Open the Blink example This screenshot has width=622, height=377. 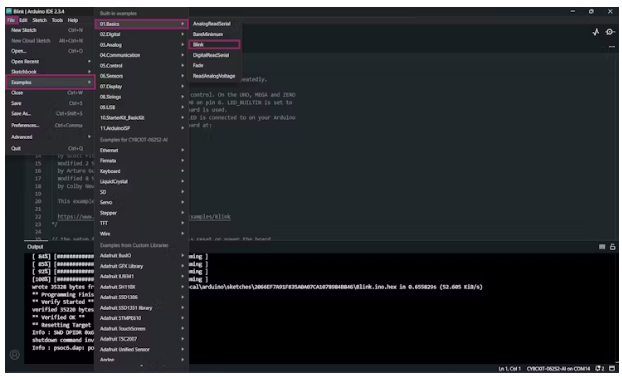click(x=214, y=45)
